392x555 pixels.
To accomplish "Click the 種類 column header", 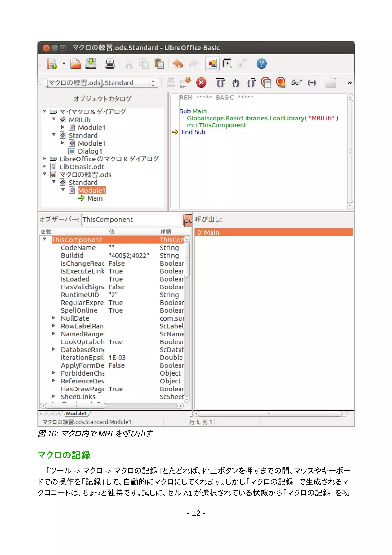I will [175, 232].
